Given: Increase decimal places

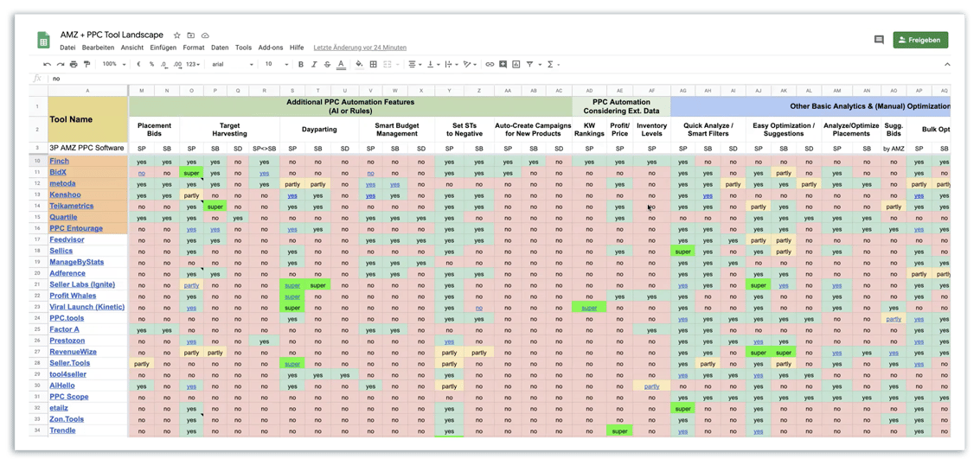Looking at the screenshot, I should point(177,64).
